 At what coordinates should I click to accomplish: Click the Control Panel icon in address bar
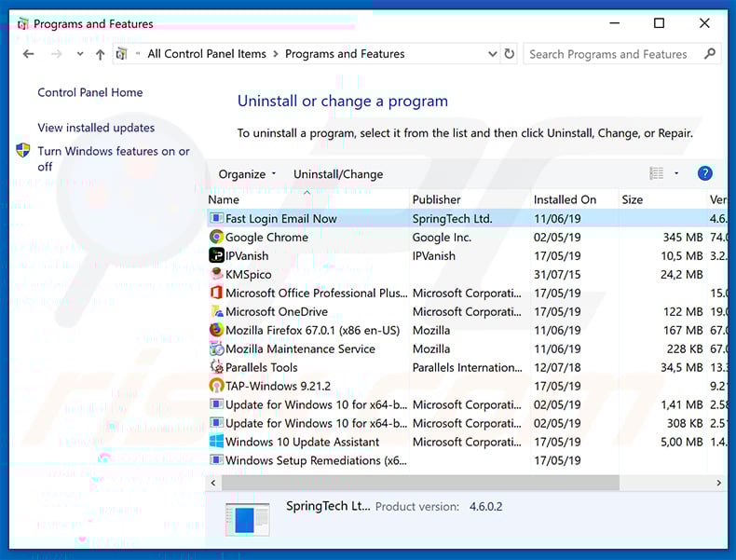[x=121, y=54]
